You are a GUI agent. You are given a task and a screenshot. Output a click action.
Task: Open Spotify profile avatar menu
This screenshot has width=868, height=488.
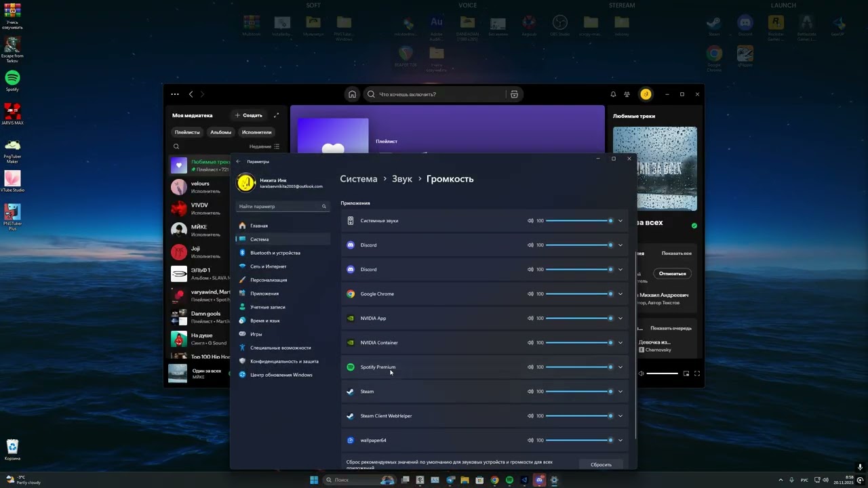coord(646,94)
